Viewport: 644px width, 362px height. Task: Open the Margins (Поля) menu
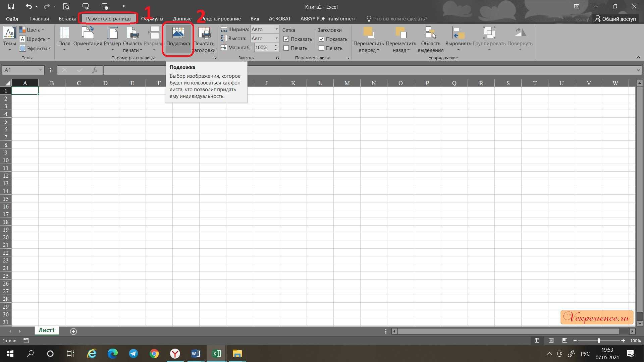click(64, 39)
